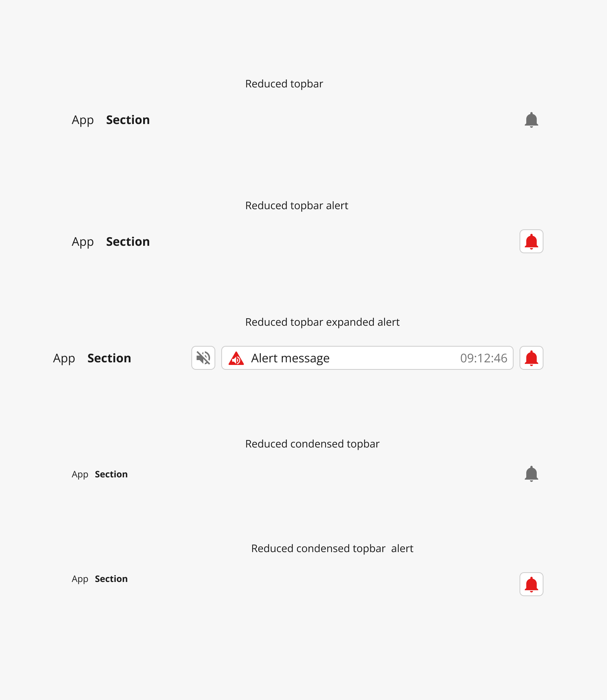Select App in the condensed topbar alert row

coord(80,579)
